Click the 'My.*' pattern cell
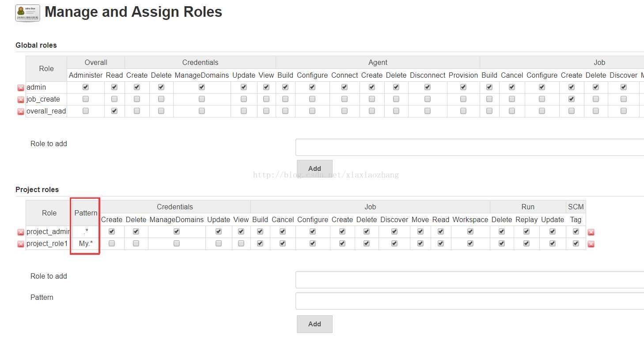Screen dimensions: 644x340 (86, 243)
